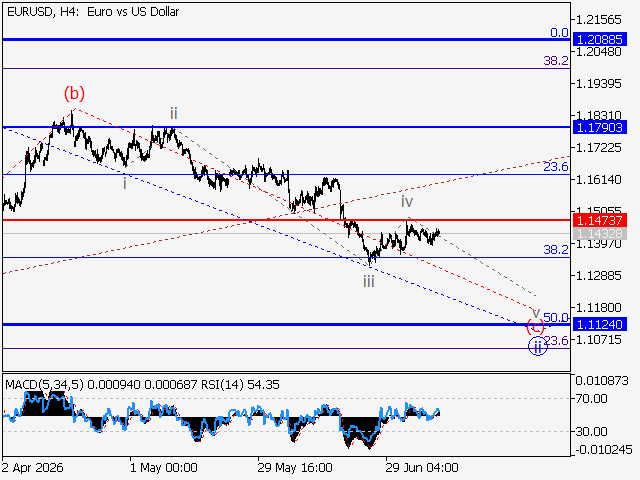The height and width of the screenshot is (480, 640).
Task: Click the 1.17225 price axis label
Action: (598, 147)
